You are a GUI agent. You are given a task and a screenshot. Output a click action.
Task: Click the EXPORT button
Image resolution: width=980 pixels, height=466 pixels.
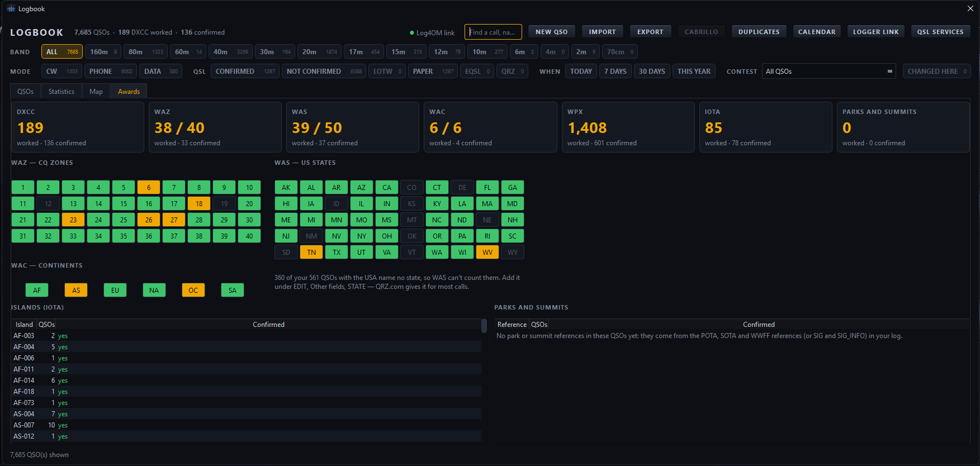(650, 32)
